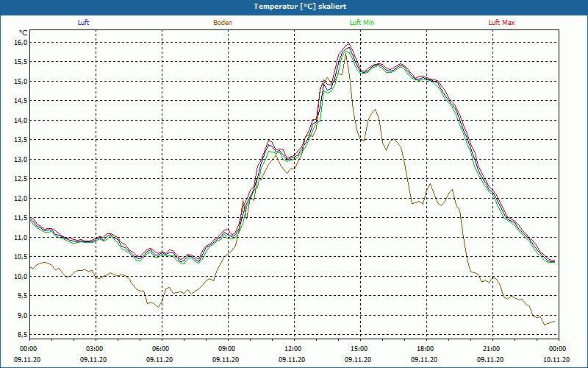
Task: Click the 16,0 y-axis value
Action: point(21,43)
